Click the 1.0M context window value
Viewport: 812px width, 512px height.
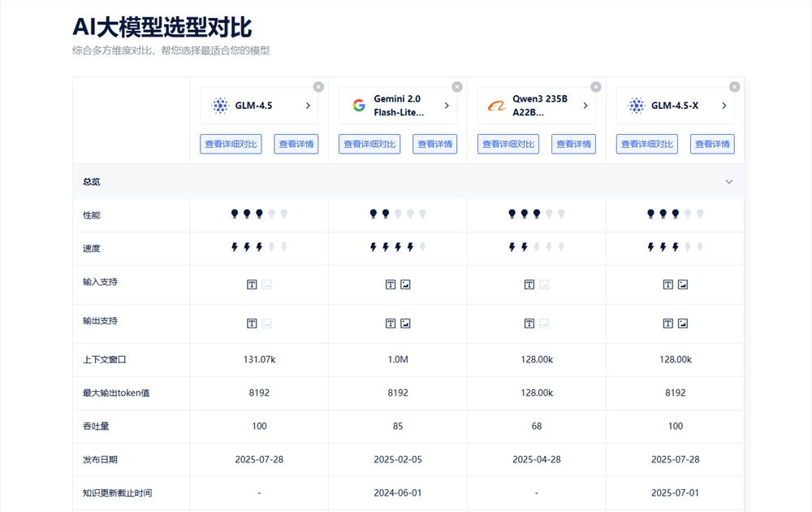tap(398, 359)
